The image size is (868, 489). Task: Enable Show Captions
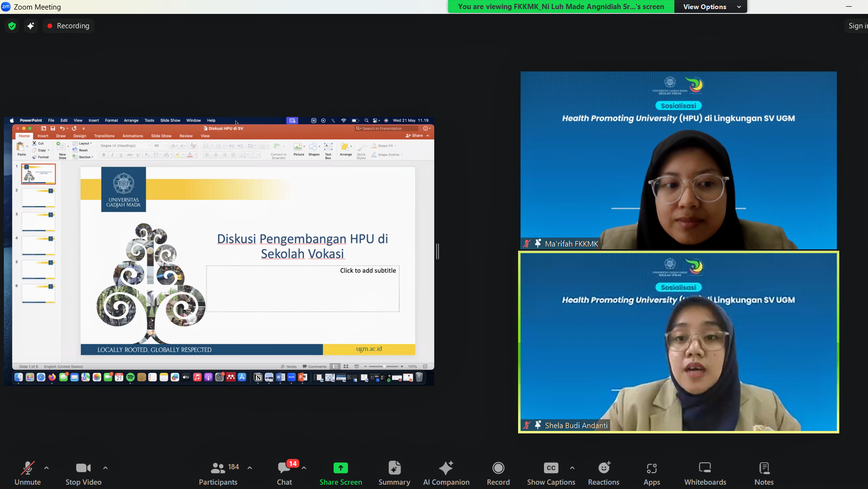550,472
